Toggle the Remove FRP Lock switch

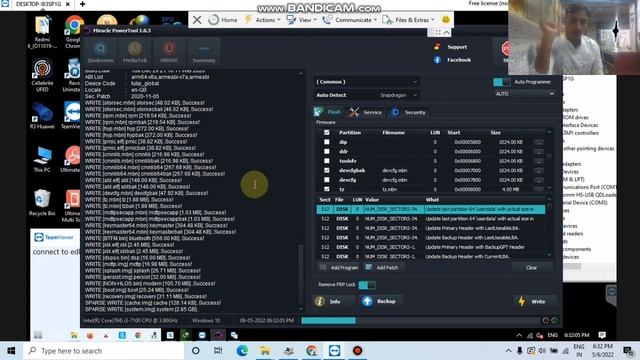click(367, 284)
